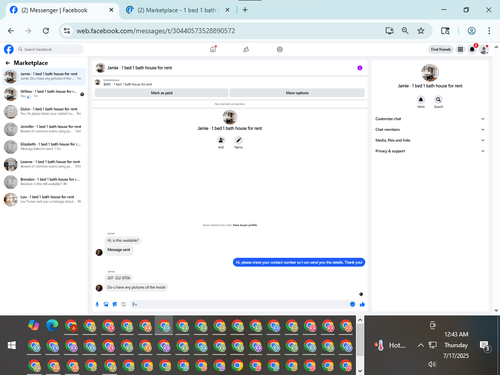Expand Chat members section

click(430, 129)
